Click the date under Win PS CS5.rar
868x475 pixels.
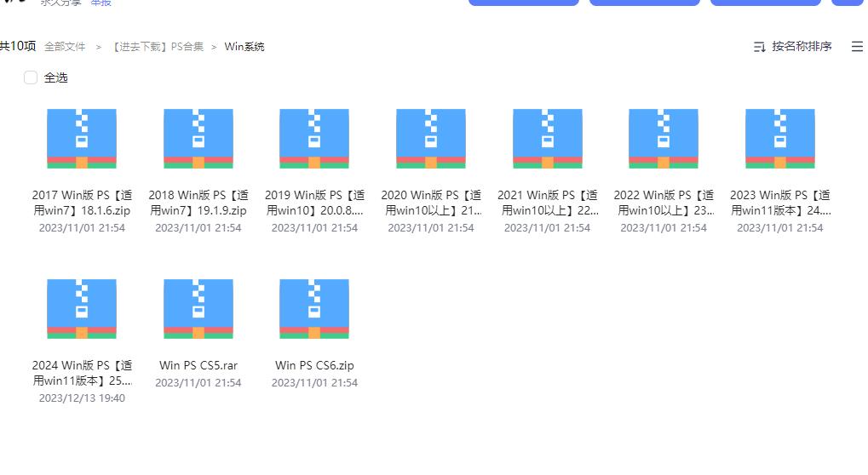(198, 383)
